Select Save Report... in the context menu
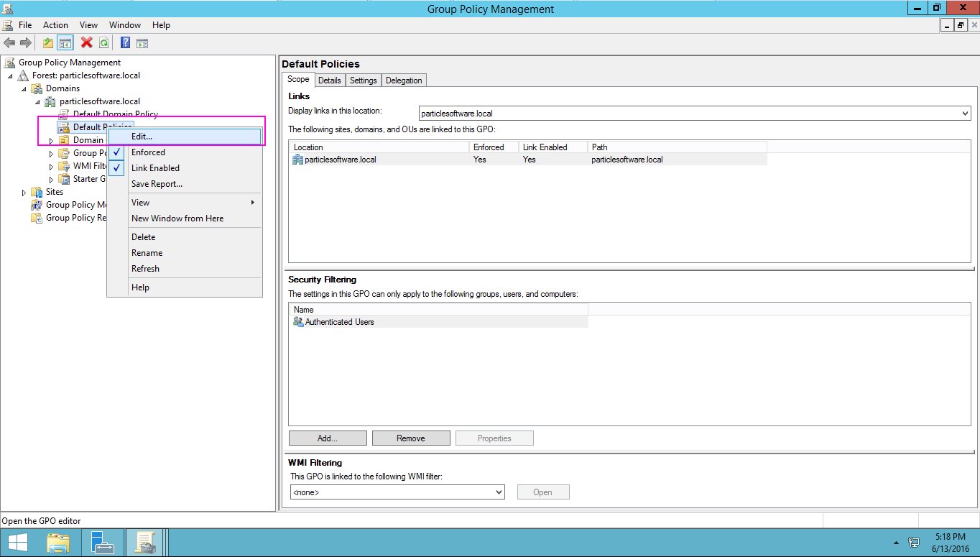This screenshot has height=557, width=980. tap(184, 184)
